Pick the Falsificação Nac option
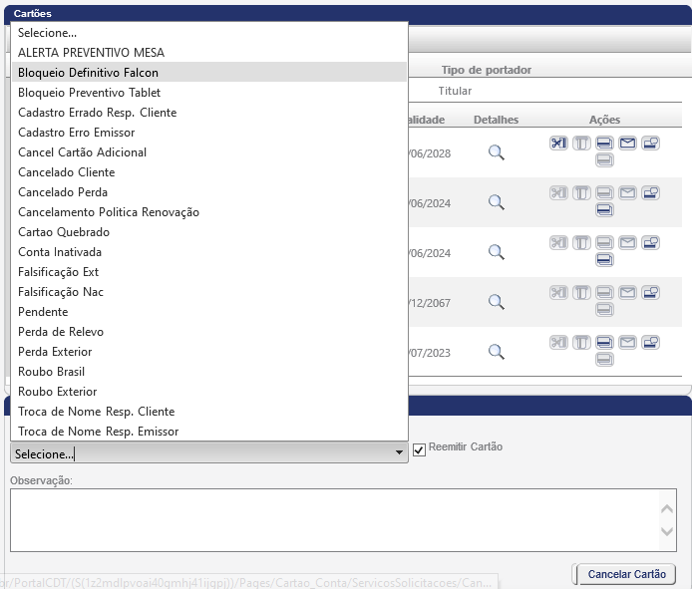The image size is (692, 589). 61,292
